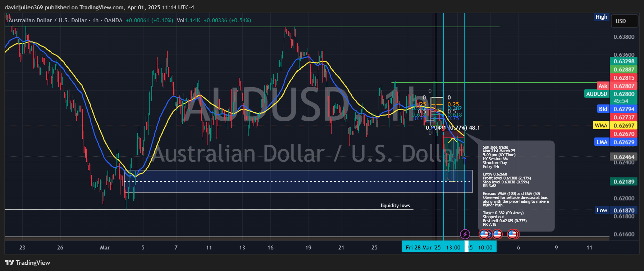Click the liquidity lows annotation
This screenshot has width=644, height=271.
(x=395, y=205)
